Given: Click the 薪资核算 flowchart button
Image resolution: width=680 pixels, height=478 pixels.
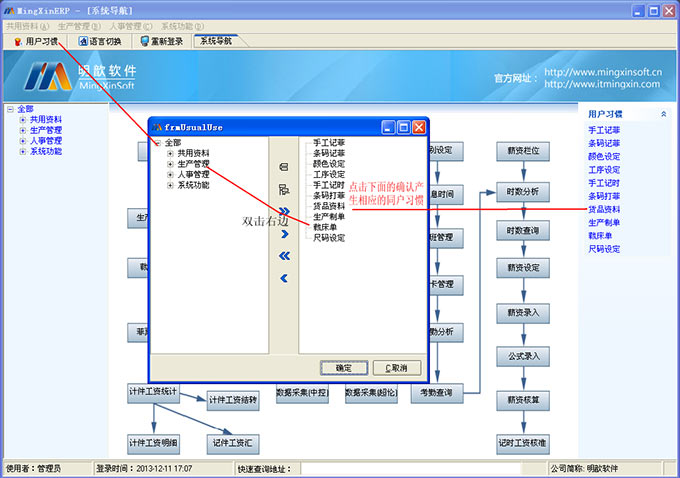Looking at the screenshot, I should 523,400.
